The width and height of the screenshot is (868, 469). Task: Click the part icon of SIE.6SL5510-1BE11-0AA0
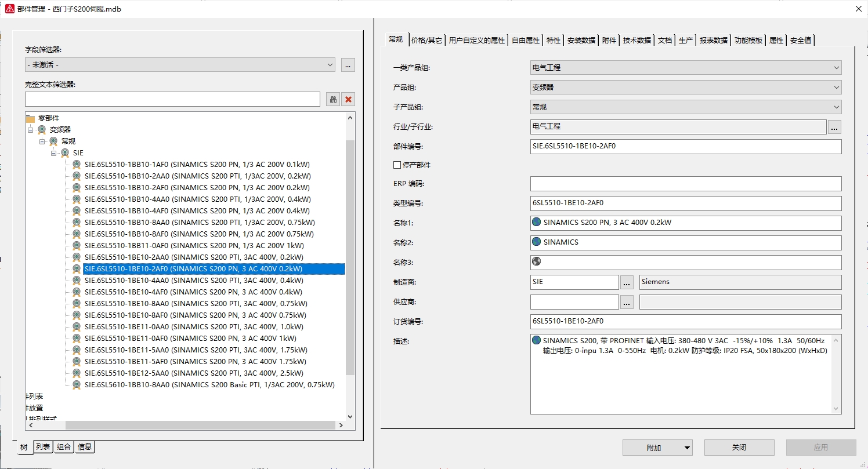(77, 327)
